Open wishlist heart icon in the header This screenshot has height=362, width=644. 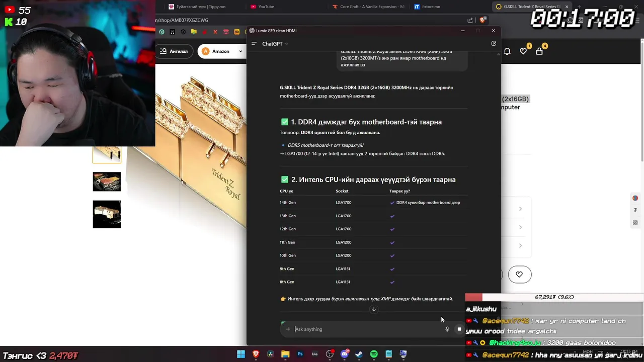click(x=523, y=51)
